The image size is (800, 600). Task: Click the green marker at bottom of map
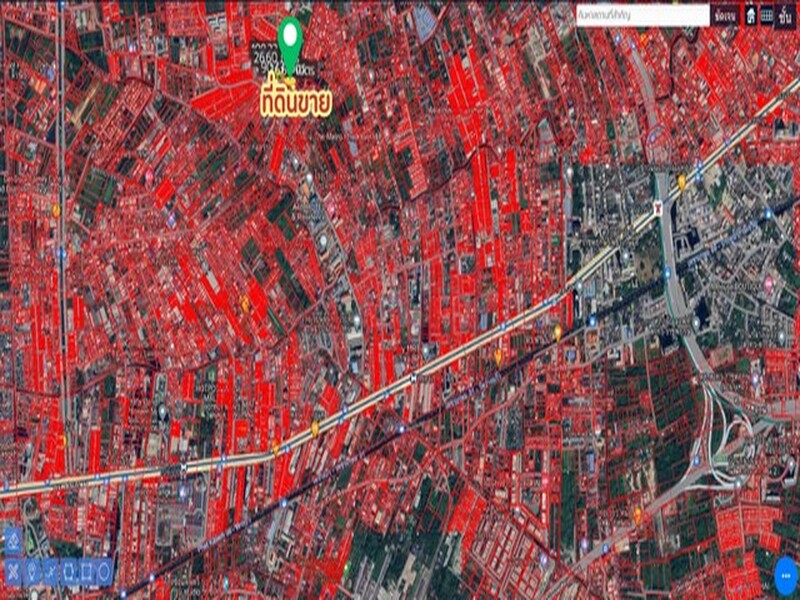coord(347,567)
